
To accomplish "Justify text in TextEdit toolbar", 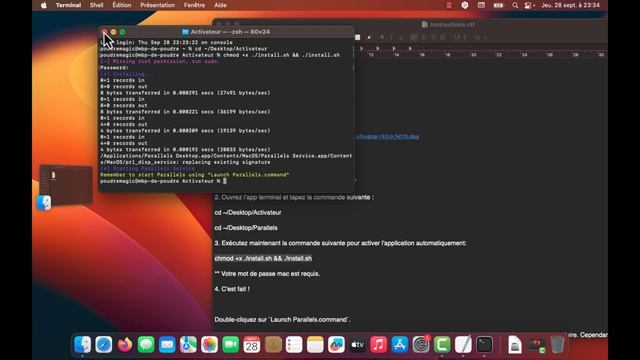I will point(443,37).
